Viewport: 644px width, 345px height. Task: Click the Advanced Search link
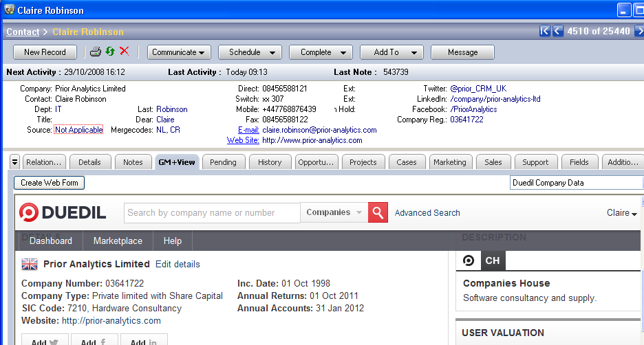427,213
